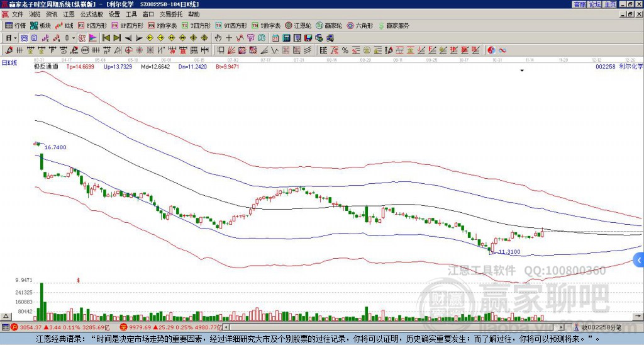This screenshot has width=644, height=345.
Task: Click the yin-yang taiji icon
Action: [491, 50]
